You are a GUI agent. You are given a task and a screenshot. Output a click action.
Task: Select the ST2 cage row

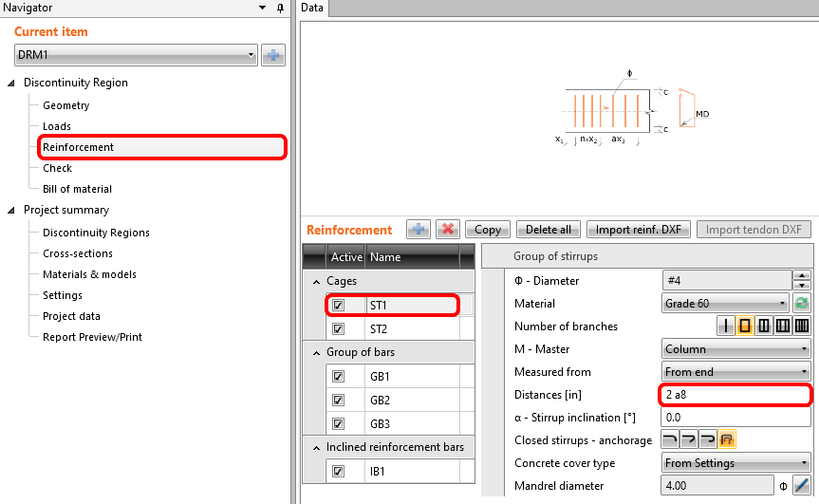[400, 329]
